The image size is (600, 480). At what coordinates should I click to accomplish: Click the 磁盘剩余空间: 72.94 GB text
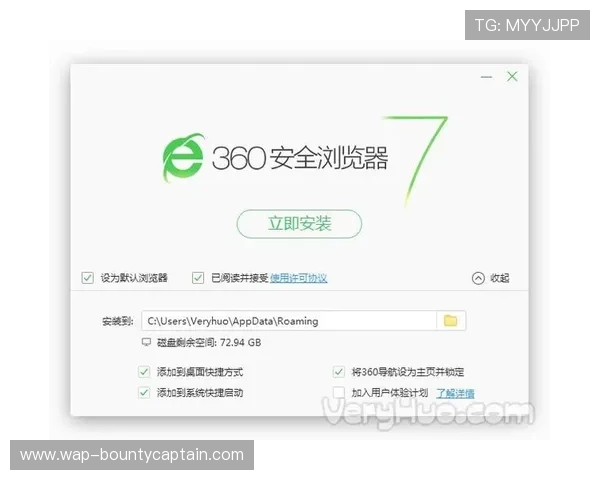[209, 342]
